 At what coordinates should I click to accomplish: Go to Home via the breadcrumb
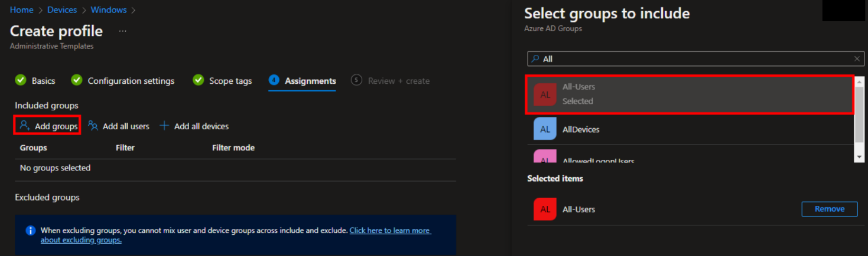coord(21,10)
